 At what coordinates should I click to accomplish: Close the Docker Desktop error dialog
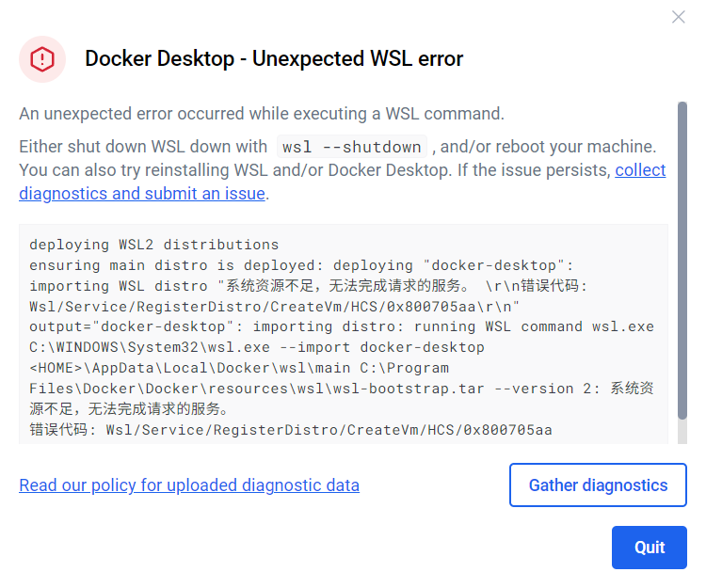click(678, 17)
